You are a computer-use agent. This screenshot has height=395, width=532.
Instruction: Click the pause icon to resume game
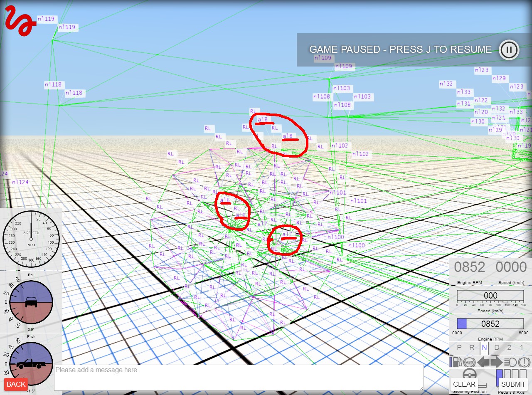tap(509, 50)
